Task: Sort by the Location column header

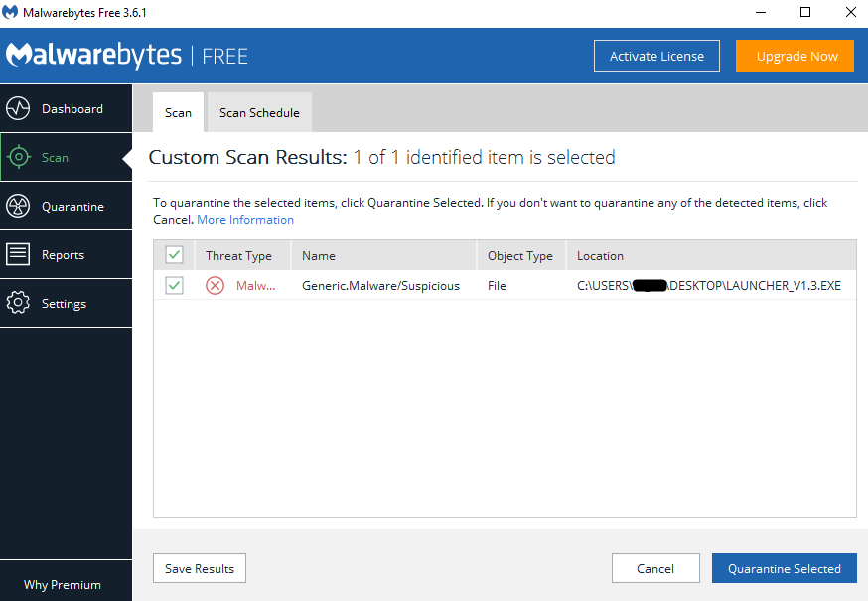Action: [x=711, y=256]
